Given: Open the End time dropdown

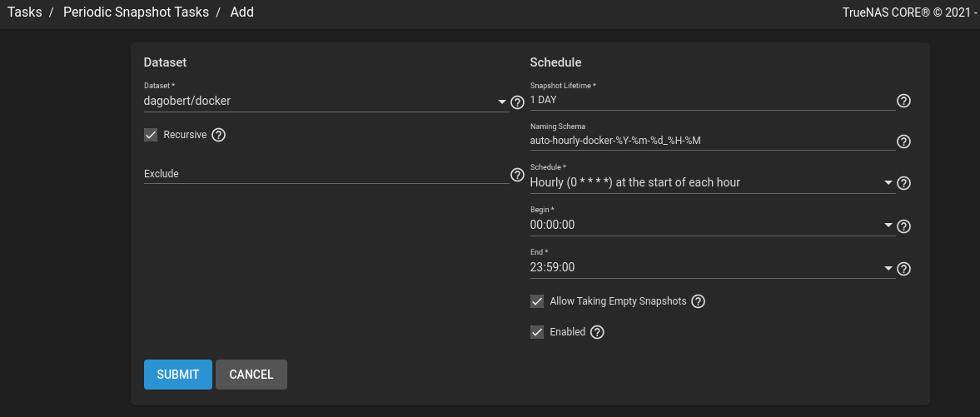Looking at the screenshot, I should click(888, 268).
